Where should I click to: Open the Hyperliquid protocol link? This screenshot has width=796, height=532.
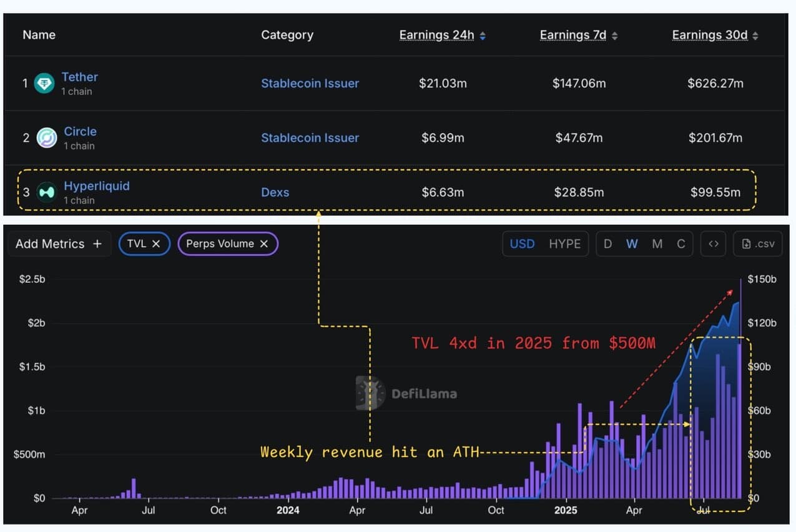[97, 186]
